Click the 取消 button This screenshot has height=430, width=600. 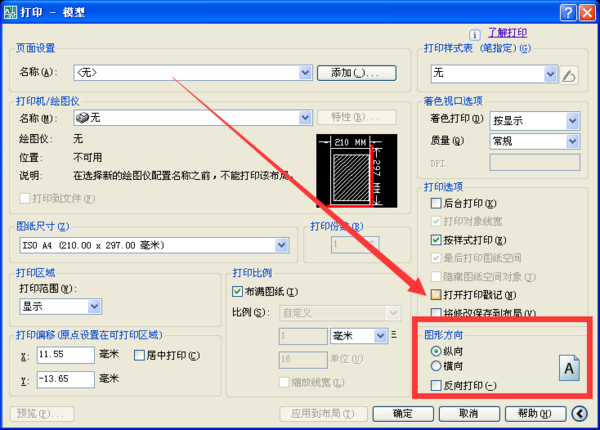click(469, 414)
